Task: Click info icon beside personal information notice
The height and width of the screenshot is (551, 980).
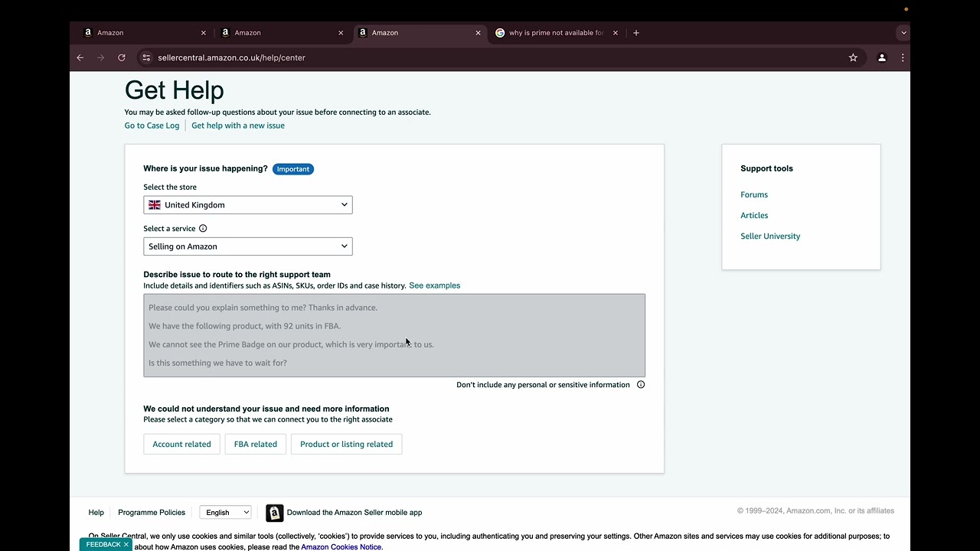Action: (x=641, y=385)
